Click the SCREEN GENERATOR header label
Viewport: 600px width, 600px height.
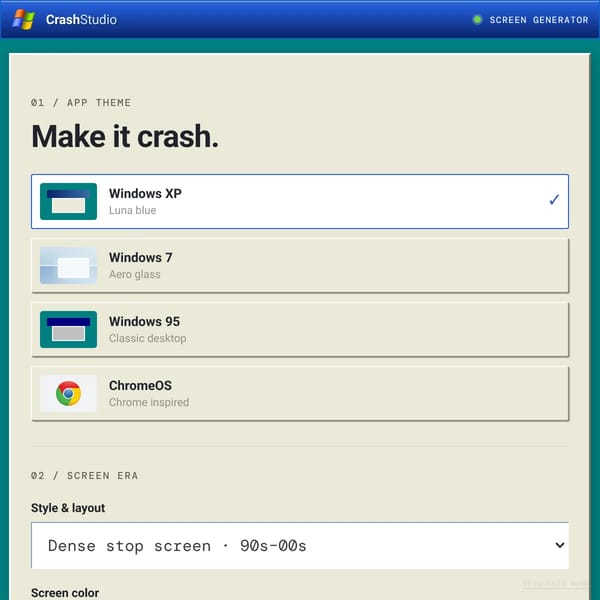tap(539, 20)
